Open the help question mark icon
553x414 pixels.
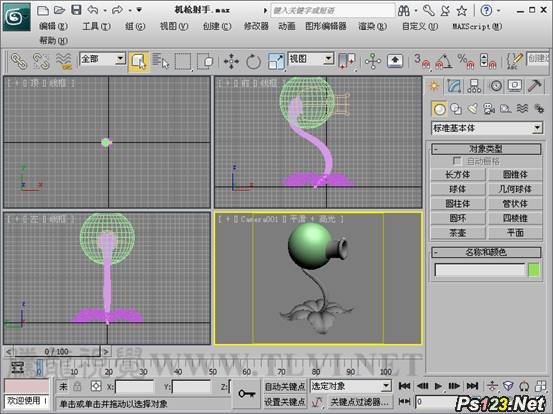click(x=486, y=11)
